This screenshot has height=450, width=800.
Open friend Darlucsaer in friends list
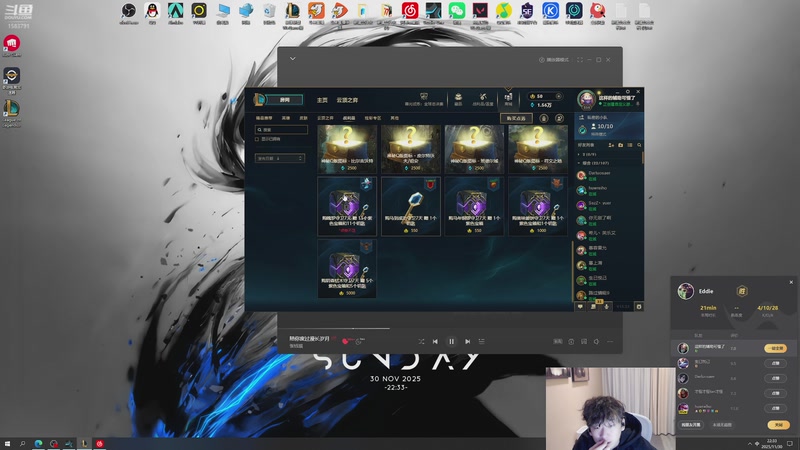coord(608,176)
